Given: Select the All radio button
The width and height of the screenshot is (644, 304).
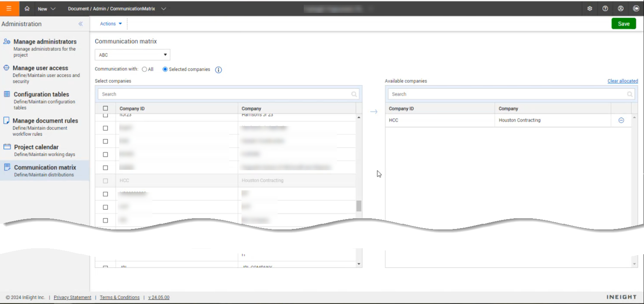Looking at the screenshot, I should coord(145,69).
